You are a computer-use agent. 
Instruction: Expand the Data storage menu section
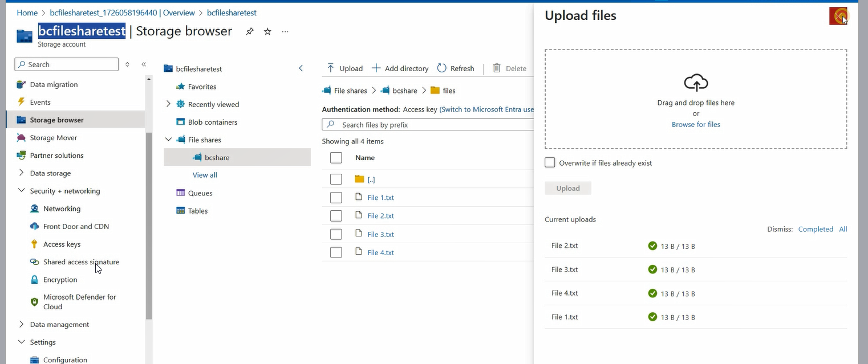coord(22,173)
